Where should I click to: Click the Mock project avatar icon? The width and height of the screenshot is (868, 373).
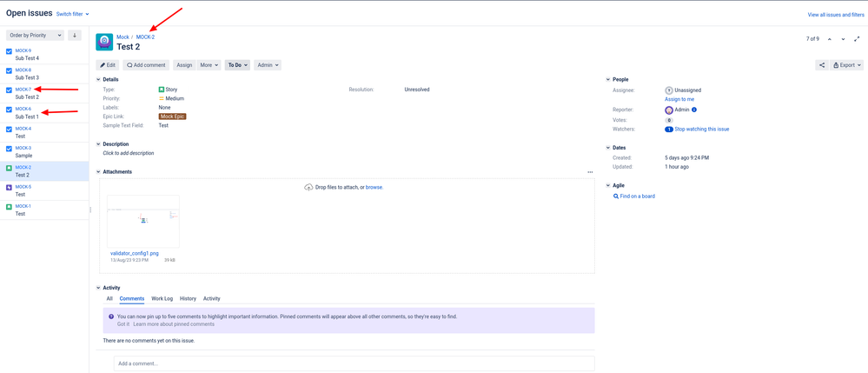pos(104,42)
